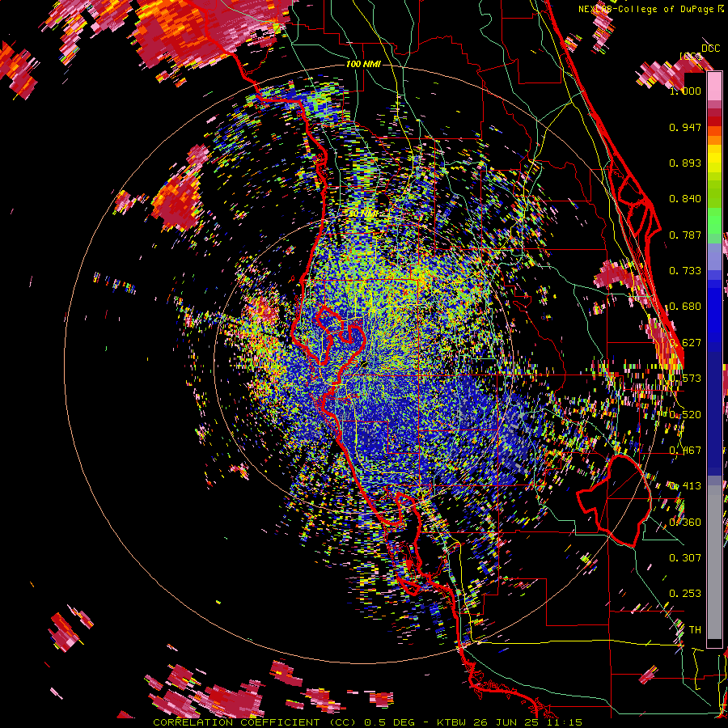Pick the yellow segment of the color bar
728x728 pixels.
714,158
